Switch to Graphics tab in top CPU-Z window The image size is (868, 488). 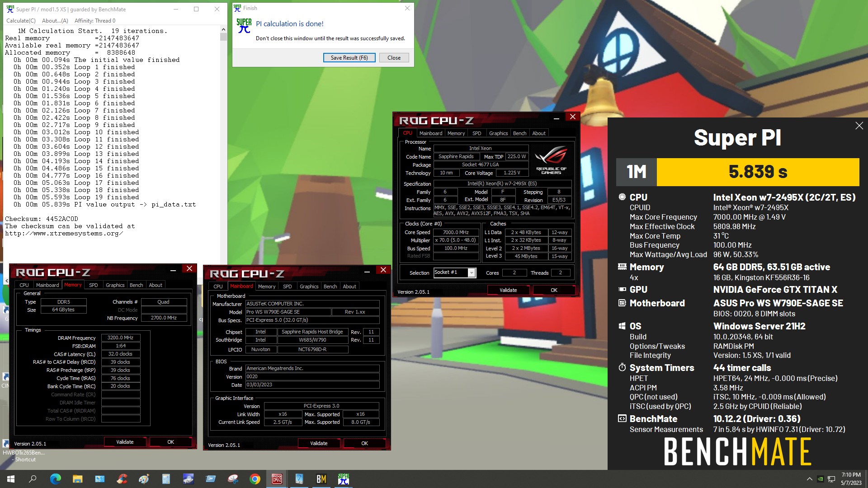click(498, 133)
